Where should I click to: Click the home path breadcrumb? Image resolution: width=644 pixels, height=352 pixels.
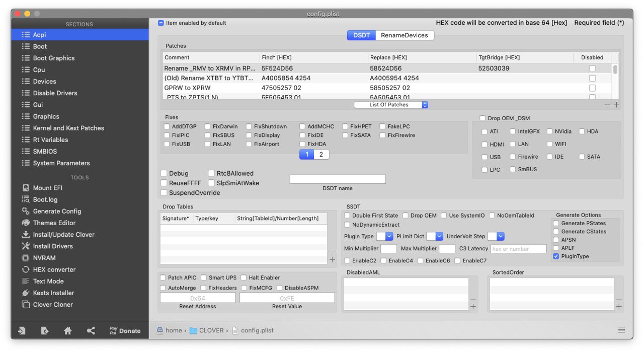pyautogui.click(x=169, y=330)
